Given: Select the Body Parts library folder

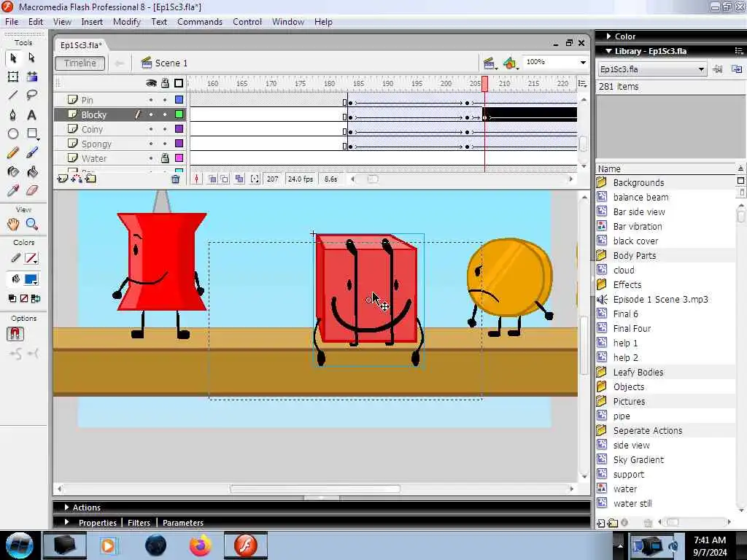Looking at the screenshot, I should [x=634, y=256].
